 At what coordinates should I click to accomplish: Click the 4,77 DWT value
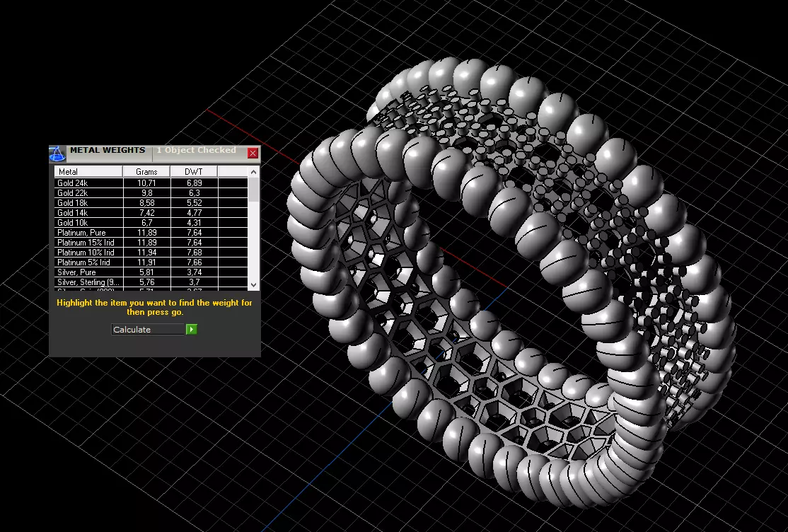[194, 213]
